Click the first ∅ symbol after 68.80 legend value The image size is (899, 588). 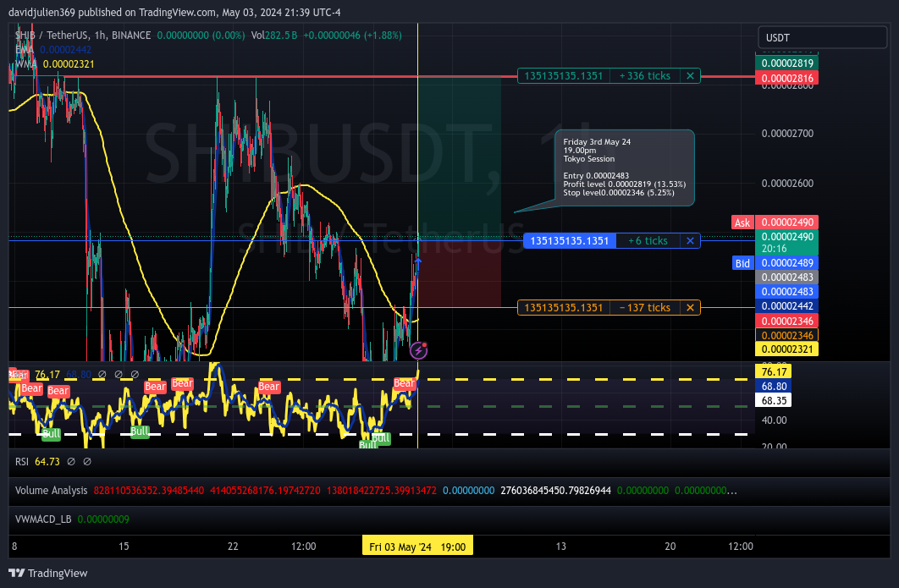[102, 374]
